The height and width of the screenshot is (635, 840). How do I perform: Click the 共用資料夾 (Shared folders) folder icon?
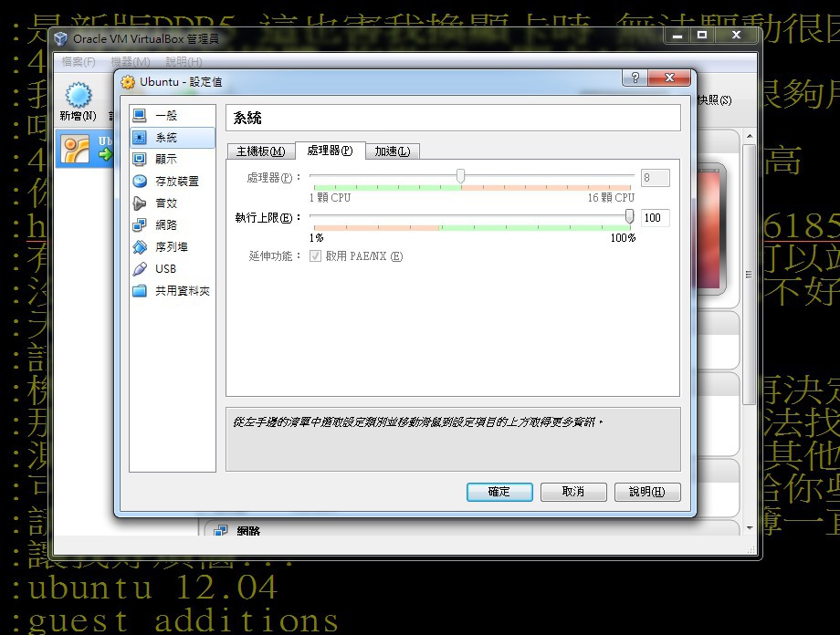140,291
